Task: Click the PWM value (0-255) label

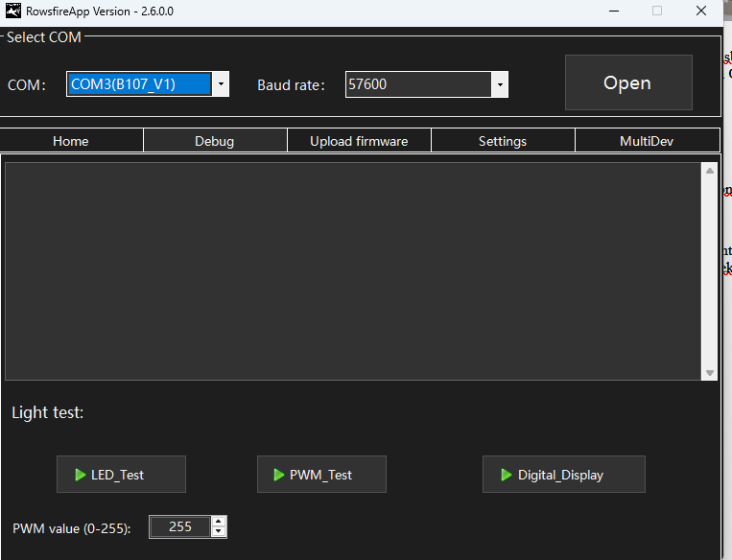Action: coord(71,528)
